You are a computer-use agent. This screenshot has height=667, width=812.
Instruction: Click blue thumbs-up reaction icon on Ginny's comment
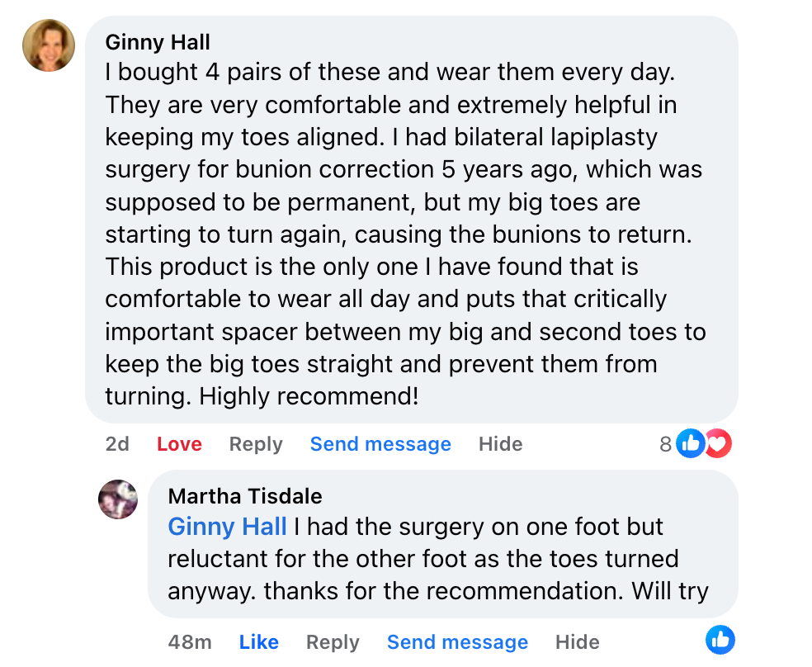(690, 444)
